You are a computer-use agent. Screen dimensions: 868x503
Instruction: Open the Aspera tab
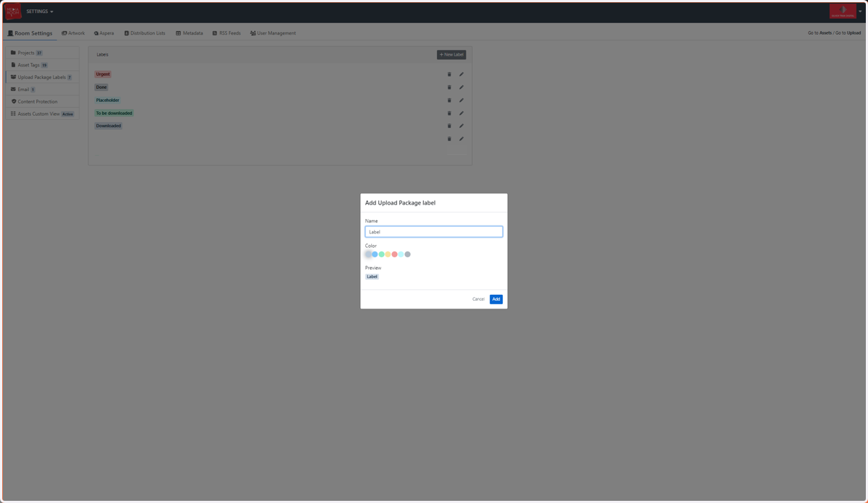(x=104, y=33)
